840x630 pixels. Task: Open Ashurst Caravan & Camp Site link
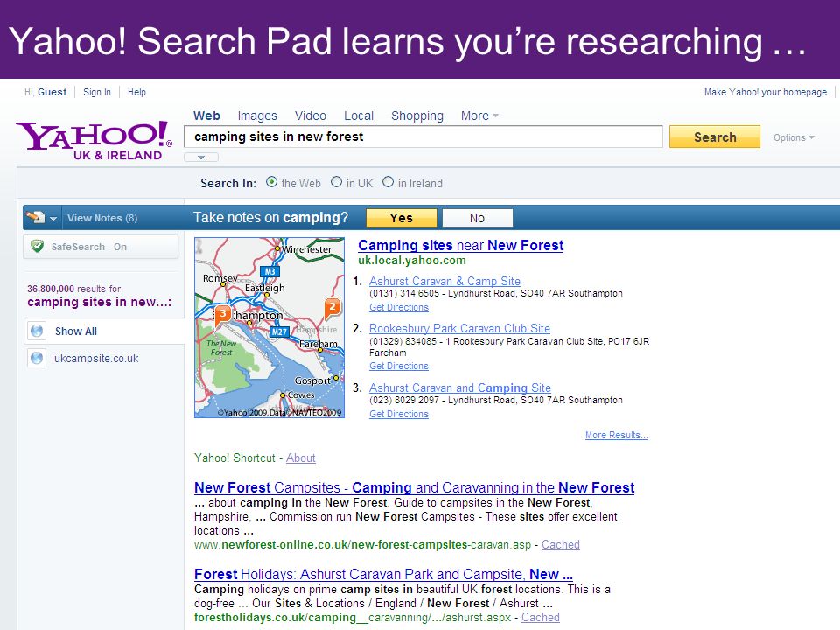(444, 281)
